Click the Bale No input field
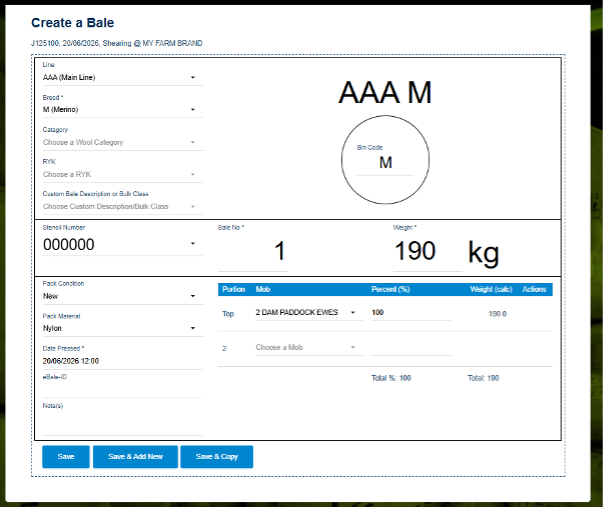Image resolution: width=604 pixels, height=508 pixels. 252,251
